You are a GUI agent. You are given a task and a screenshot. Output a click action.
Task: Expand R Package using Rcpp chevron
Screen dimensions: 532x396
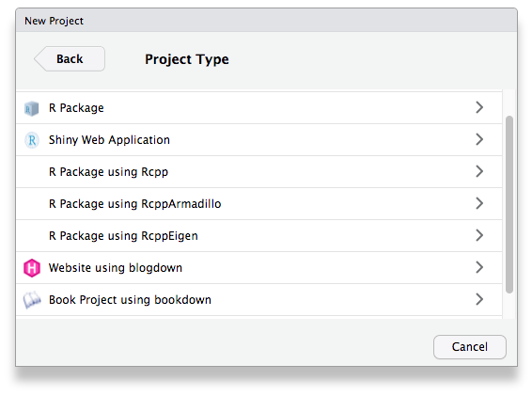[x=479, y=171]
